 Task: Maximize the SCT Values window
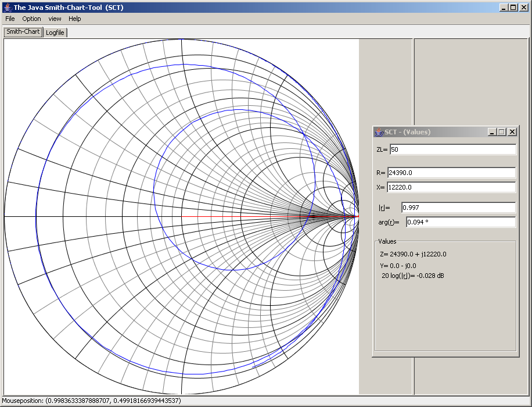click(x=501, y=132)
